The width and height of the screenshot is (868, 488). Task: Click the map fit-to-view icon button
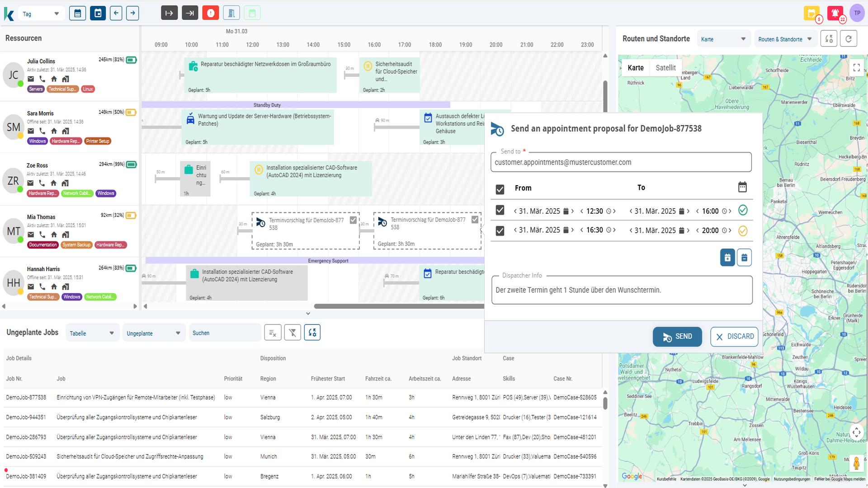coord(829,39)
